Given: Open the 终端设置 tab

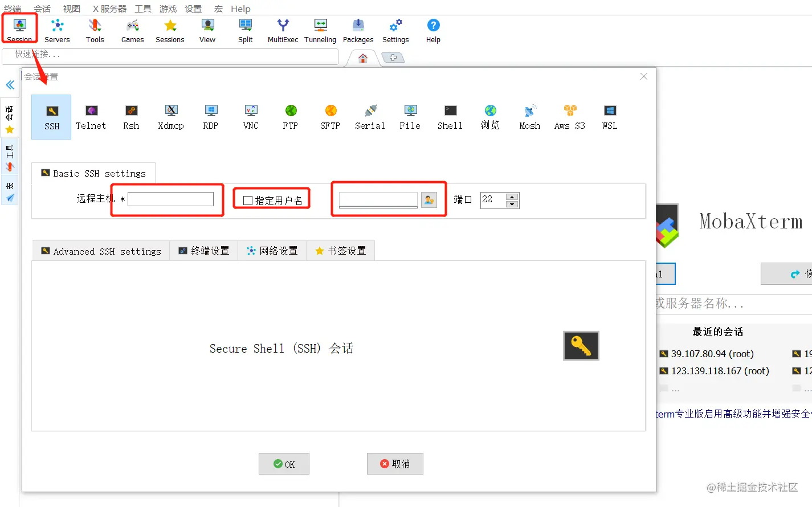Looking at the screenshot, I should [204, 251].
